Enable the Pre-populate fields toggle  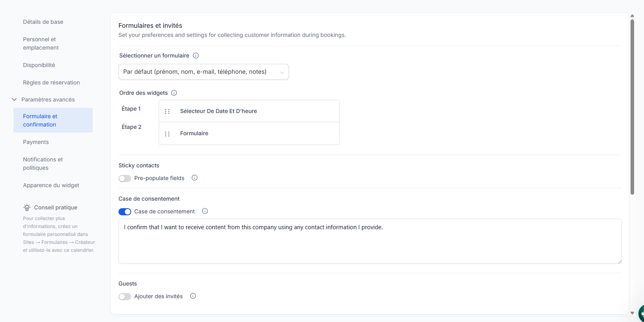pos(125,178)
